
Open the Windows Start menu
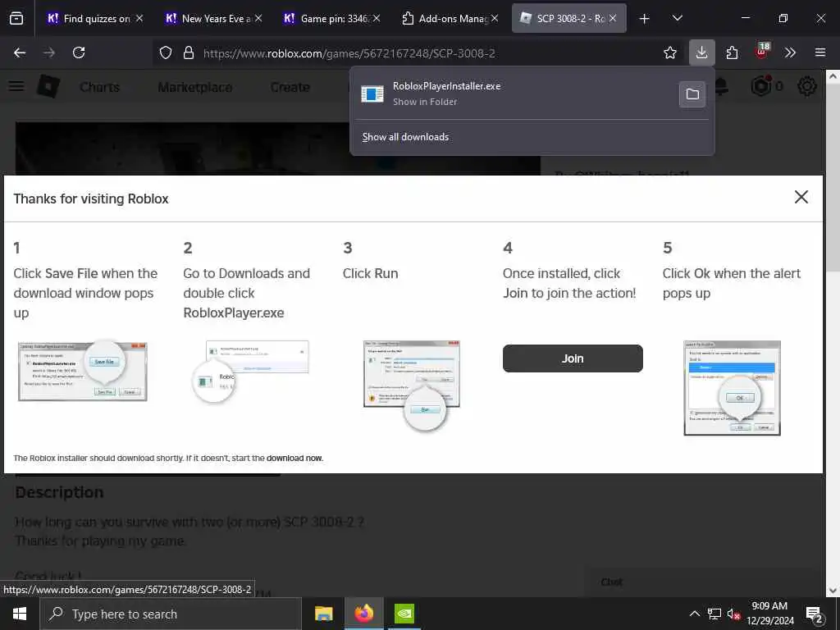point(20,614)
